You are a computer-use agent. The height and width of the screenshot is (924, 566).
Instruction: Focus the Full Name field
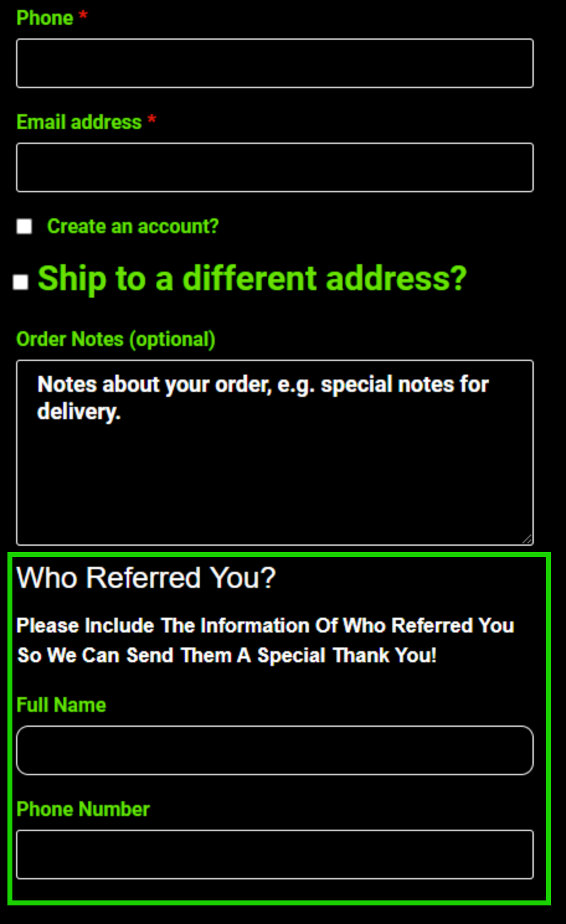275,750
